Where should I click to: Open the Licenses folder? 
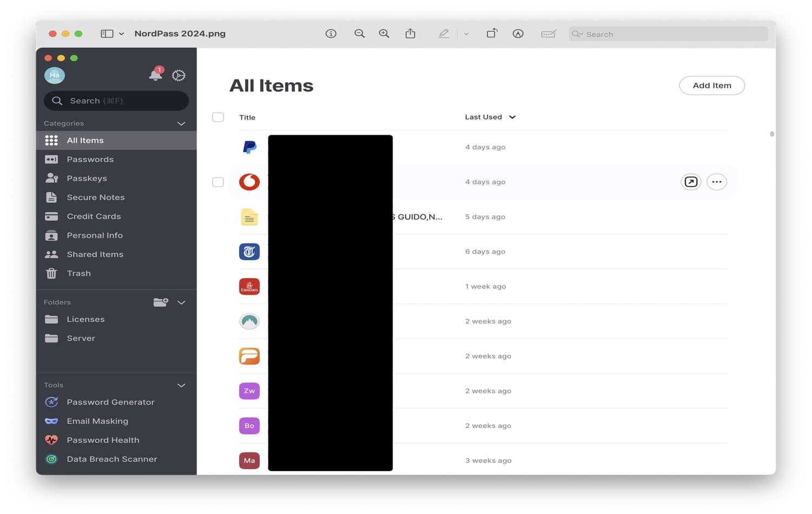116,319
